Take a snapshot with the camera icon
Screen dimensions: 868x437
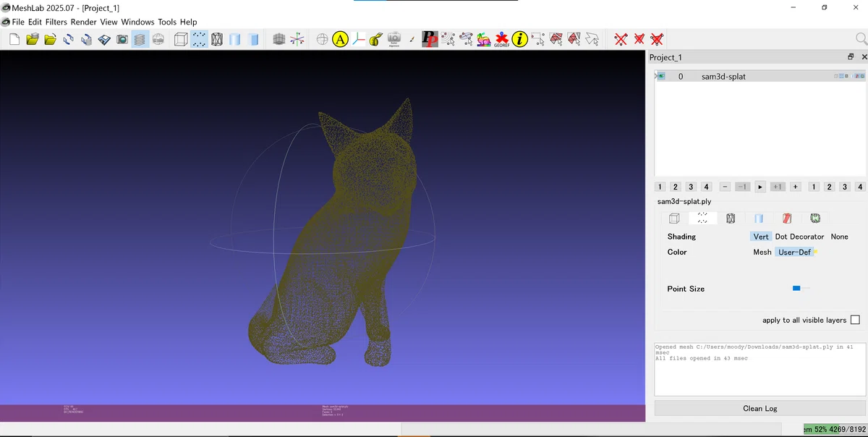[122, 40]
